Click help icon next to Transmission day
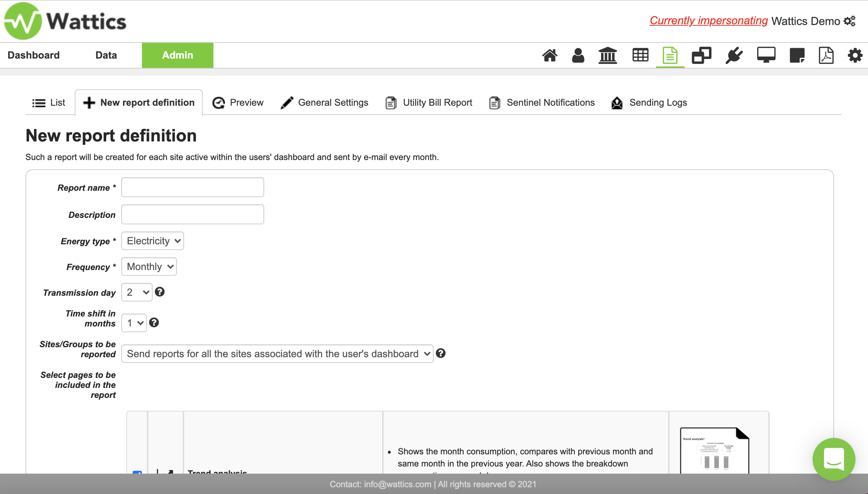Image resolution: width=868 pixels, height=494 pixels. [160, 292]
